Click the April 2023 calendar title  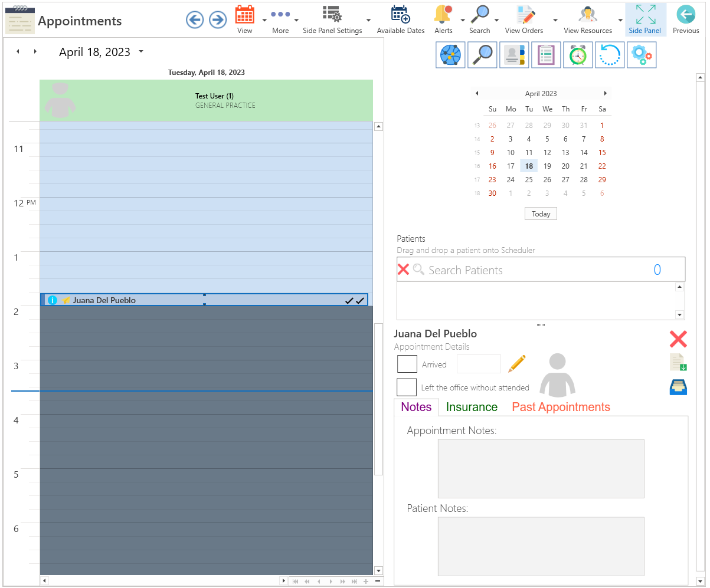541,93
